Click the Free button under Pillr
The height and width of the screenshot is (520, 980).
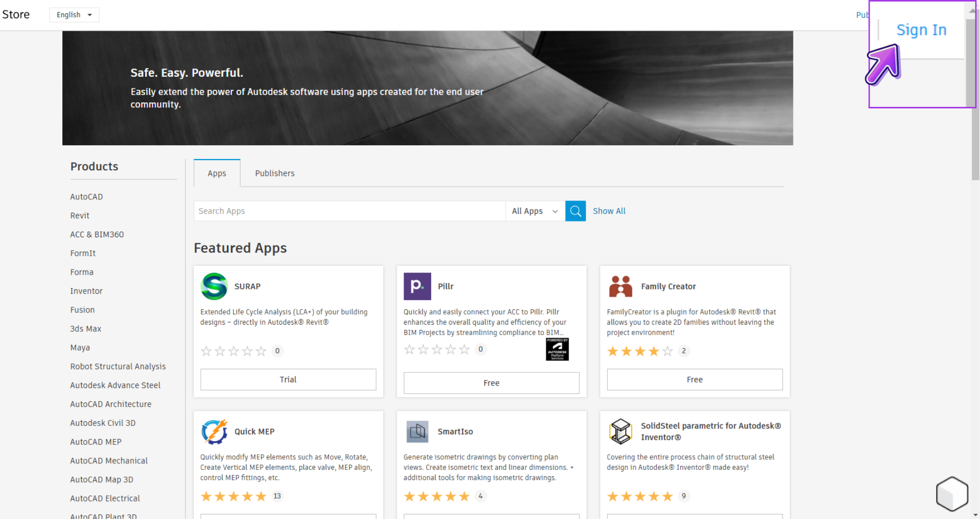[x=491, y=383]
